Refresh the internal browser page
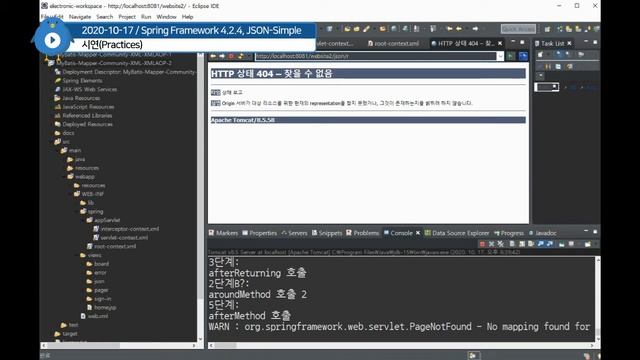This screenshot has height=360, width=640. (x=240, y=56)
